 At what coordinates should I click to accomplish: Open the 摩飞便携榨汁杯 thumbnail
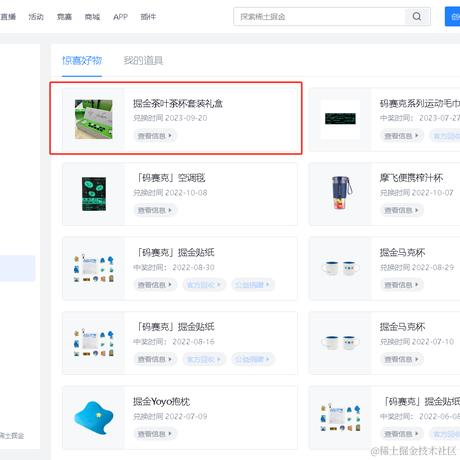(342, 193)
